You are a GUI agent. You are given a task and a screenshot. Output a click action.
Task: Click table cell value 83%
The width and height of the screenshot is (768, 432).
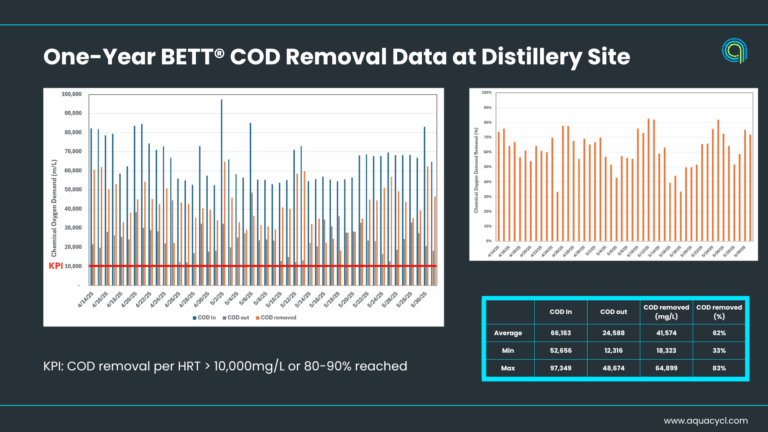coord(719,368)
